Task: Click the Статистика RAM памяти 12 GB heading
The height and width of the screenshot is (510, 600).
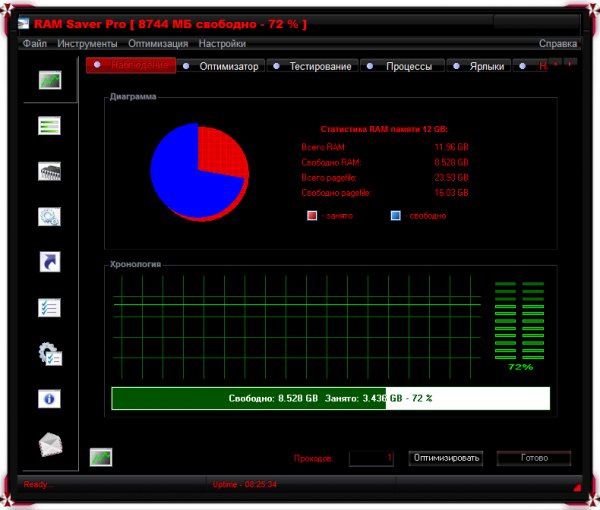Action: (x=384, y=129)
